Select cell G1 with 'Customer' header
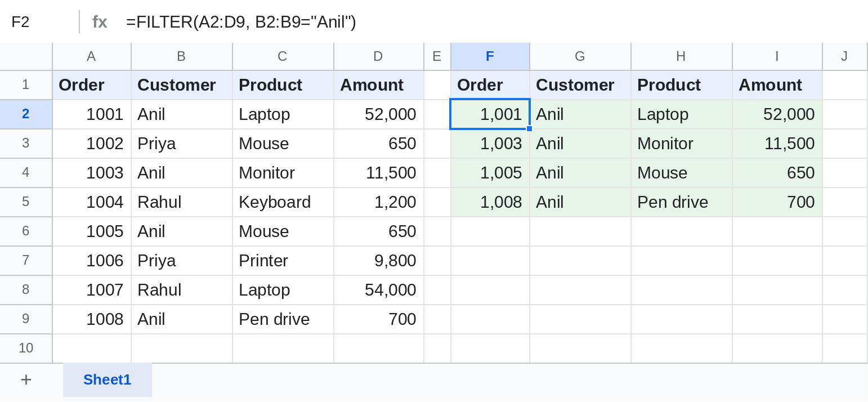 (580, 85)
